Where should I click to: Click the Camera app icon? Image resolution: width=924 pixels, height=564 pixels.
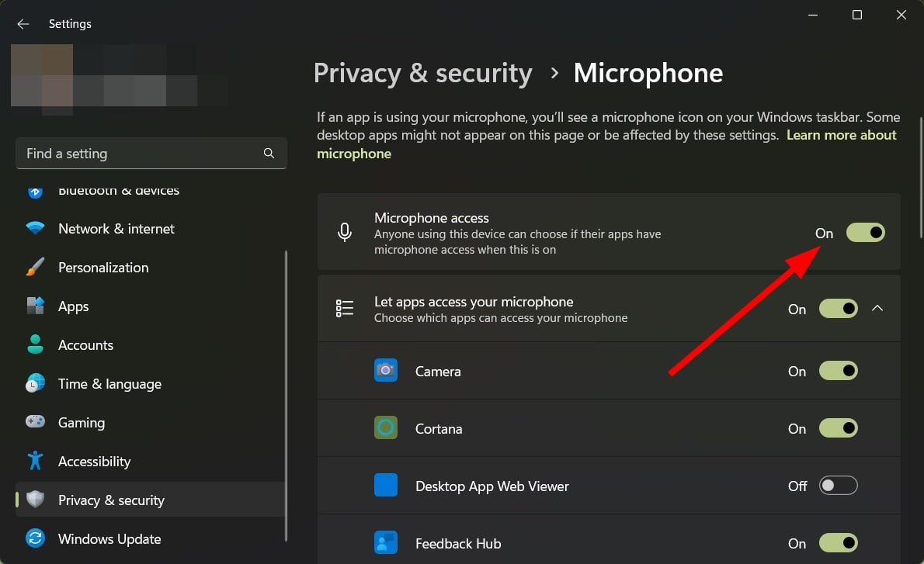pos(386,371)
